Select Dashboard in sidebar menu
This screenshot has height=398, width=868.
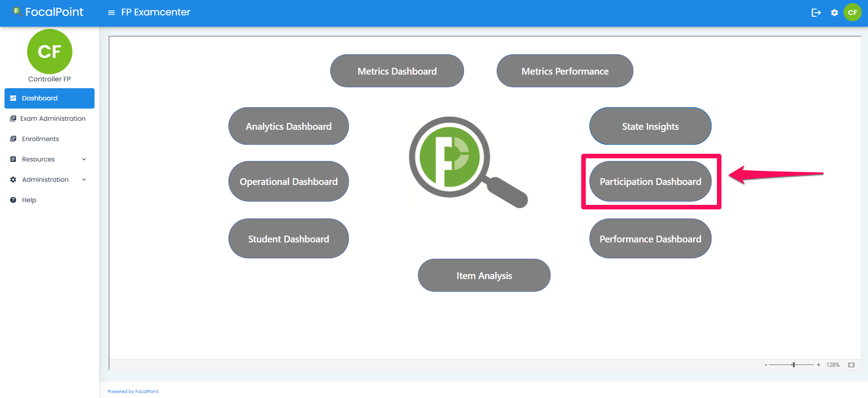pos(49,98)
